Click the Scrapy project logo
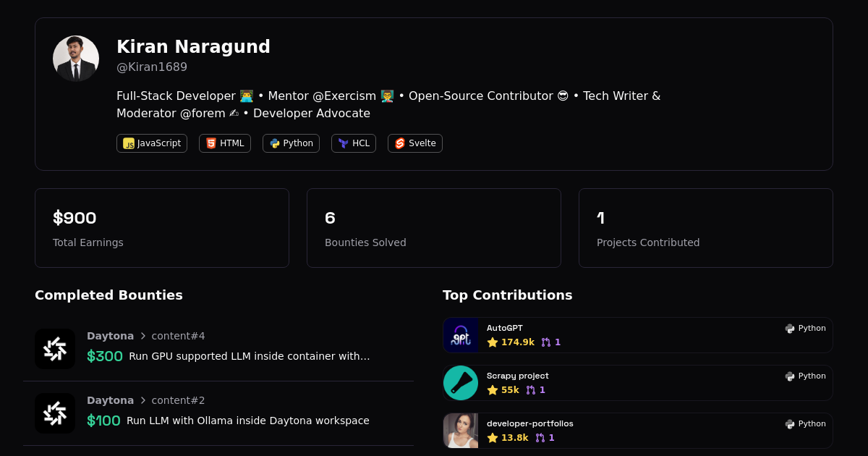This screenshot has height=456, width=868. coord(461,383)
